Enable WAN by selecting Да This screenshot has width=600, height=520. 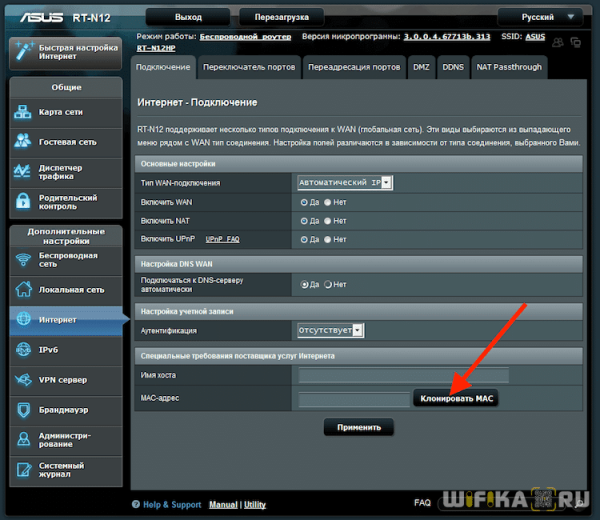304,202
